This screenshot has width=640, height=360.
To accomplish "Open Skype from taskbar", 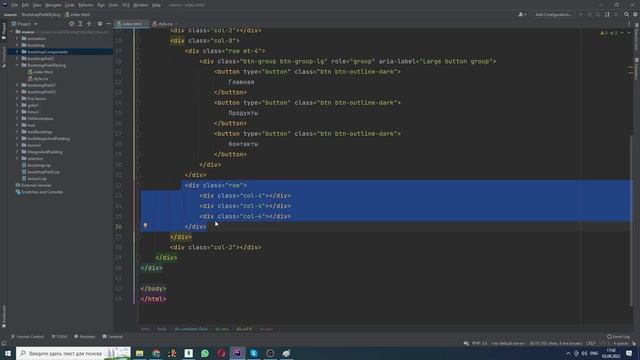I will (x=254, y=353).
